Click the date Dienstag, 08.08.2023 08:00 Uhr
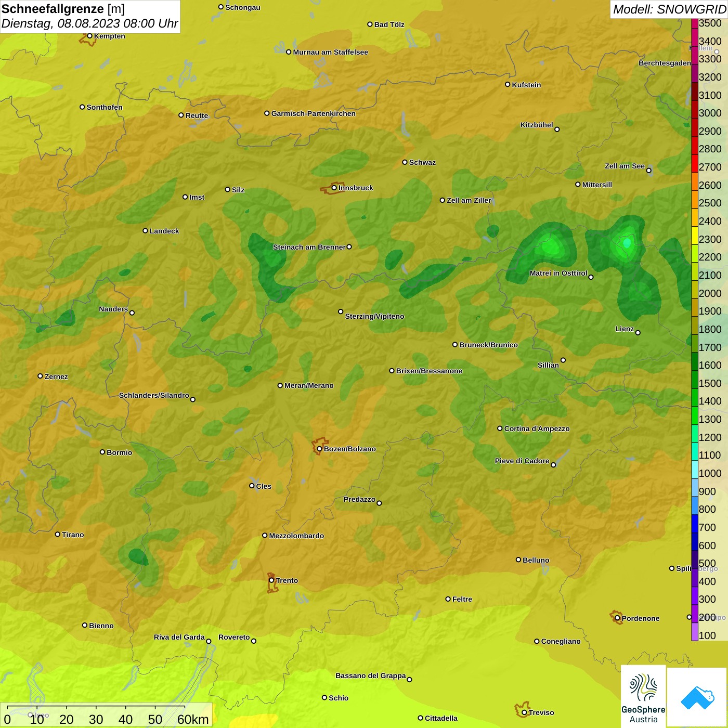 pyautogui.click(x=89, y=23)
